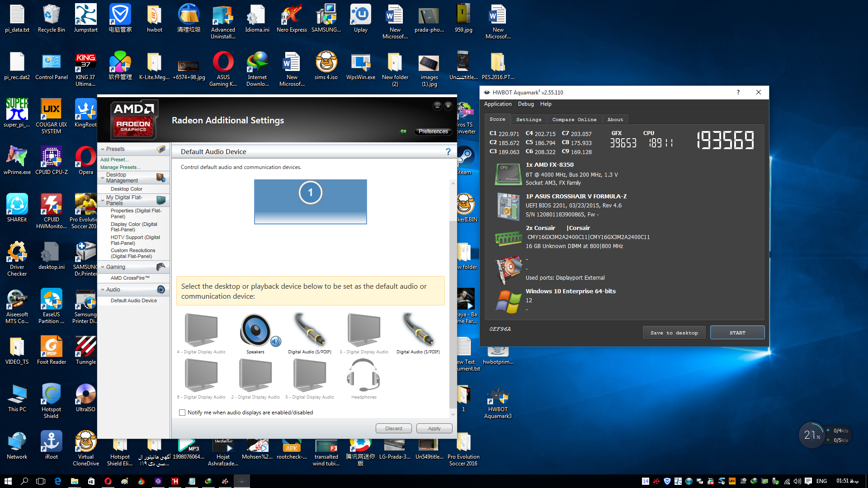This screenshot has height=488, width=868.
Task: Open help in Default Audio Device panel
Action: tap(448, 152)
